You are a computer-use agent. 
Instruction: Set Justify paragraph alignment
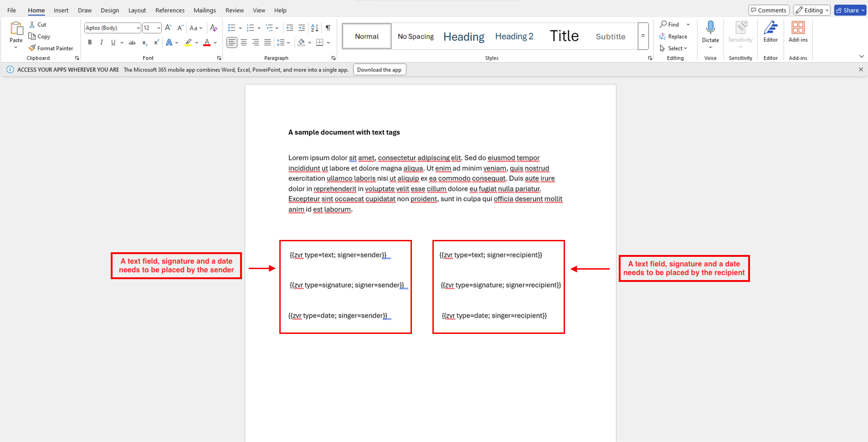click(267, 42)
